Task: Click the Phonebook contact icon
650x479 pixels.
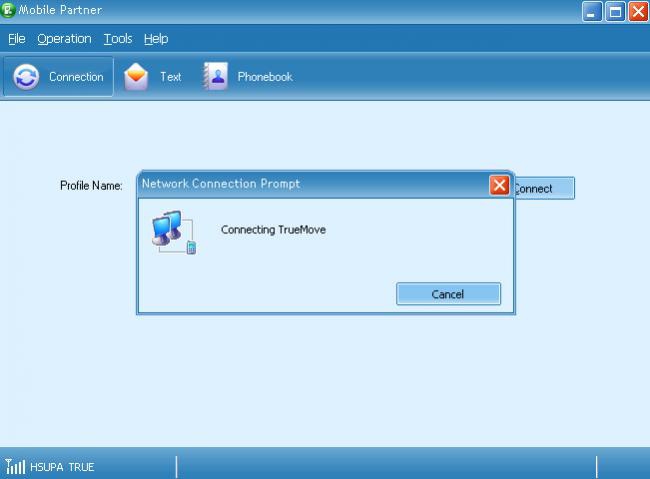Action: click(215, 77)
